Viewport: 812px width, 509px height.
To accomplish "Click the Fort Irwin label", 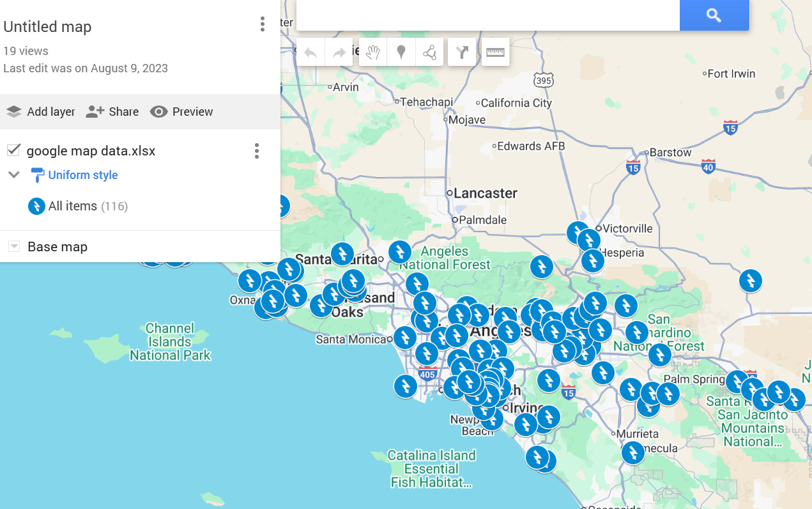I will 732,74.
